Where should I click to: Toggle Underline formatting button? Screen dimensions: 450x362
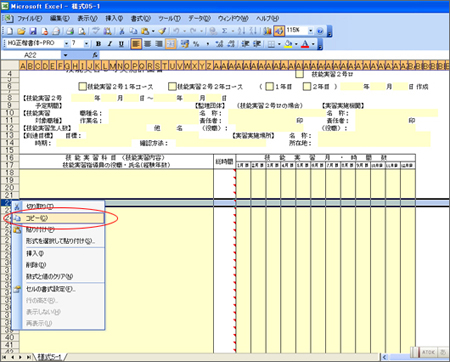(121, 44)
